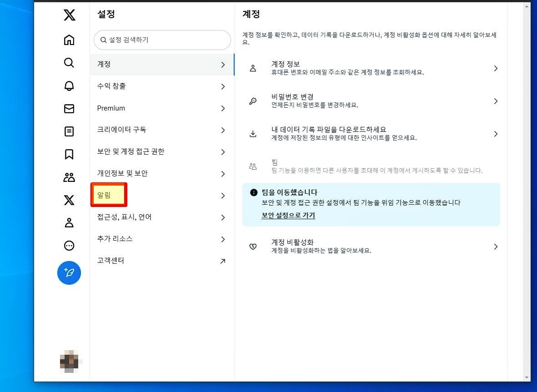Open Messages envelope icon
This screenshot has width=537, height=392.
[69, 109]
